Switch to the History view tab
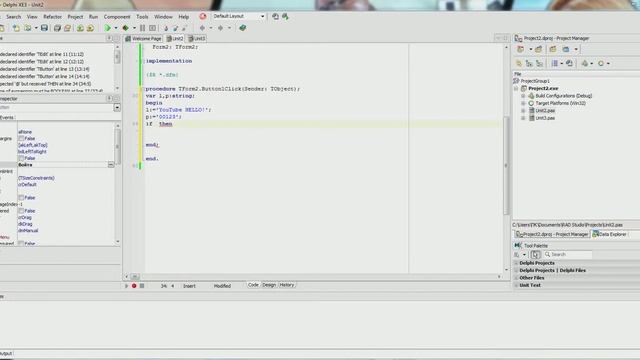This screenshot has height=360, width=640. (x=287, y=285)
